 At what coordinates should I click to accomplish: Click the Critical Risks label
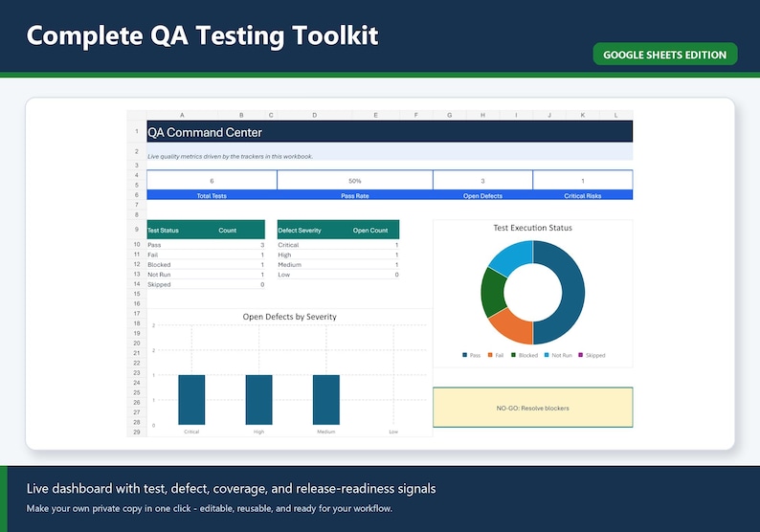(x=583, y=196)
